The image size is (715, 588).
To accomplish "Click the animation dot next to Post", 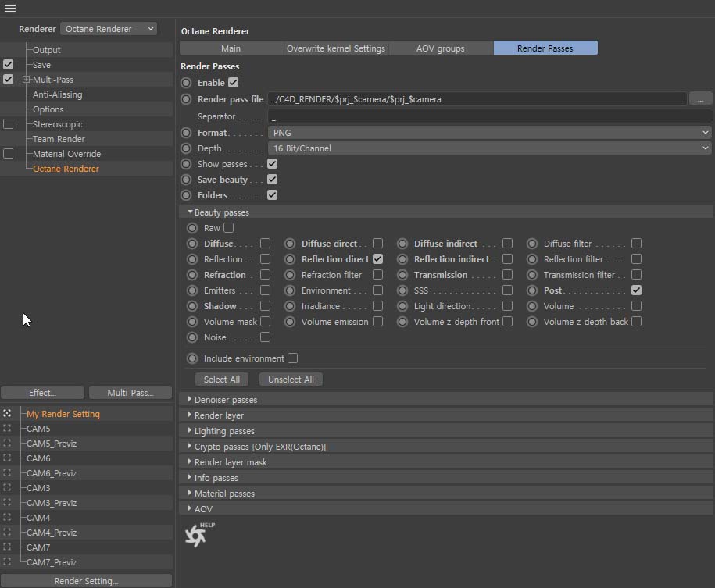I will (532, 290).
